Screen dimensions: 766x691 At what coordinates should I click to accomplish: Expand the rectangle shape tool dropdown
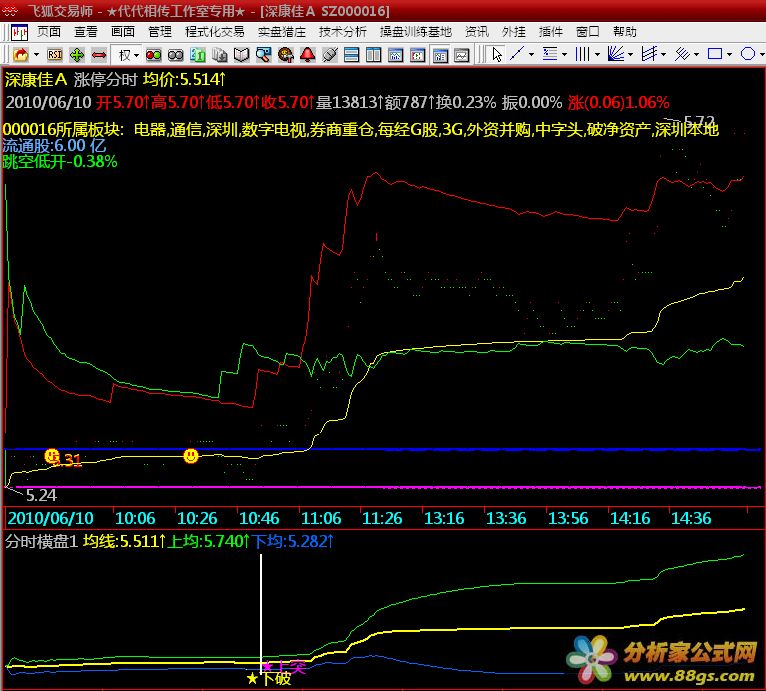click(x=731, y=54)
